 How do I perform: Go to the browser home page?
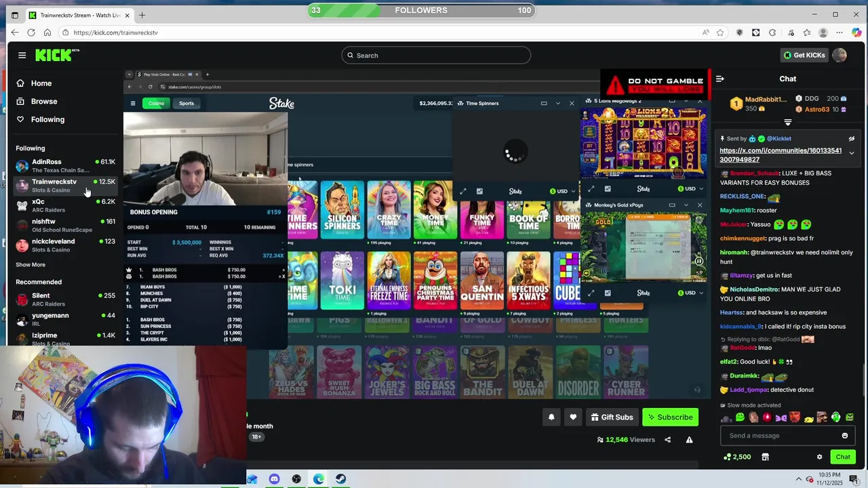(x=47, y=33)
